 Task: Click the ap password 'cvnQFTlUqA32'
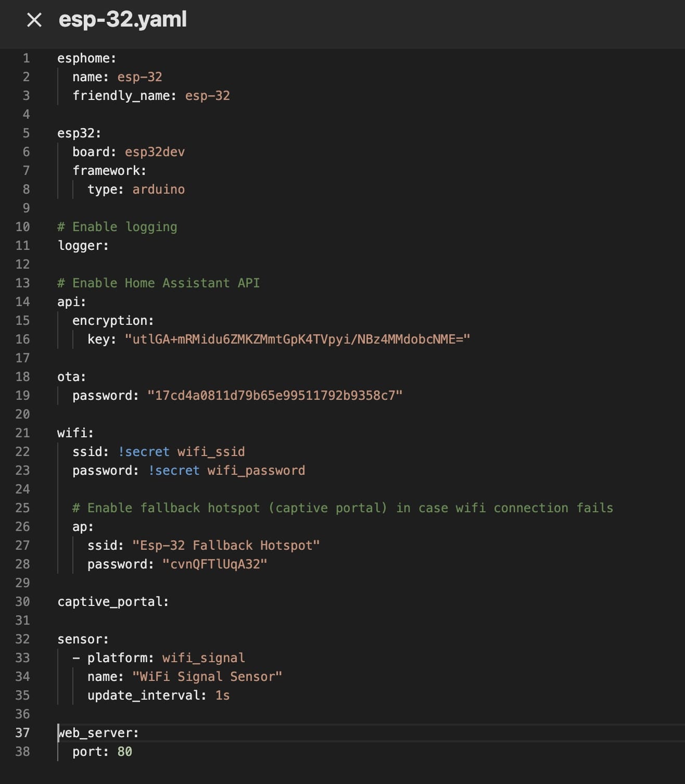(214, 564)
